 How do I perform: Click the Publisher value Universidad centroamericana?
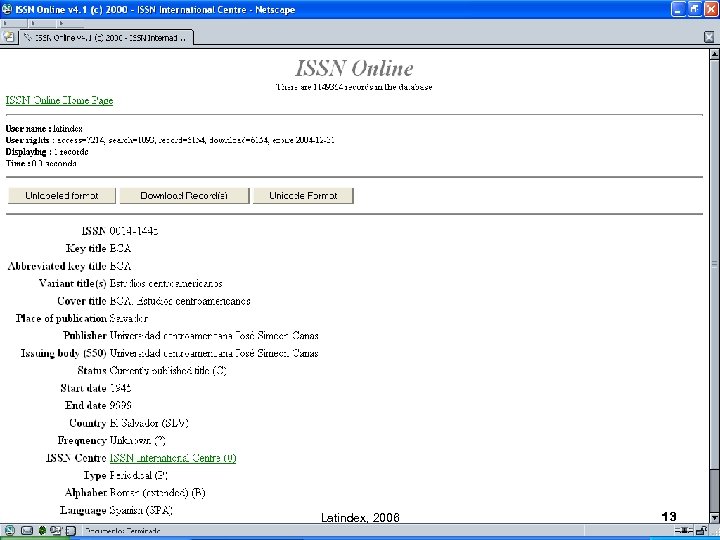coord(214,336)
